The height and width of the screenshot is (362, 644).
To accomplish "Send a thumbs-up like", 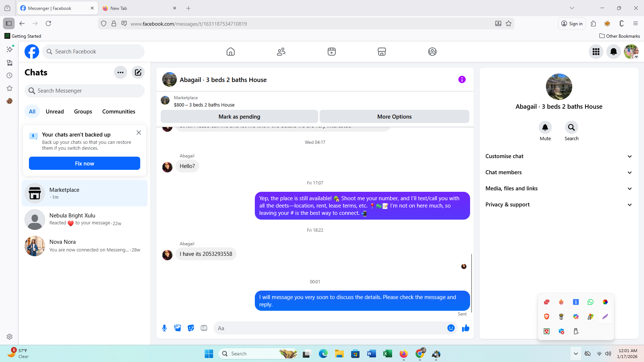I will tap(466, 328).
